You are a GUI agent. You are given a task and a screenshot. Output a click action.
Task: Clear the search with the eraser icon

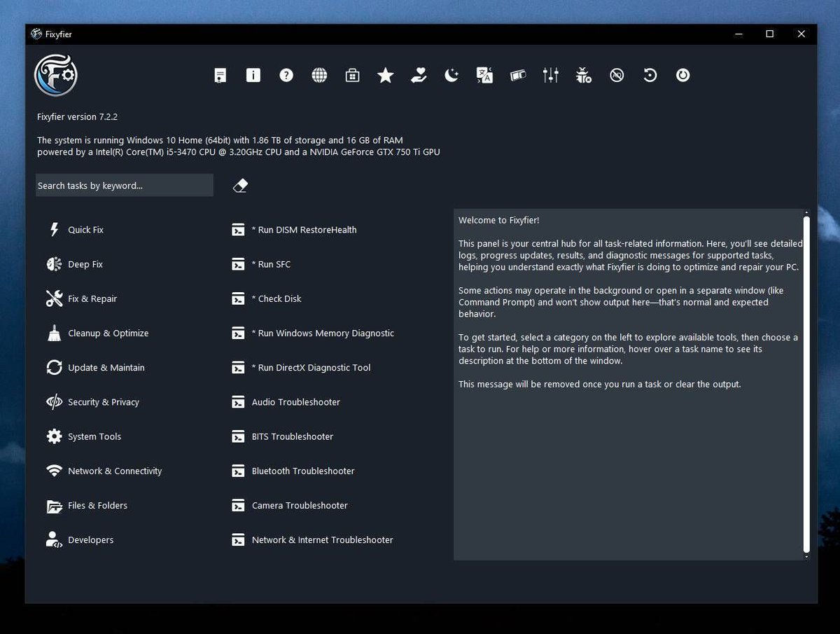tap(240, 186)
